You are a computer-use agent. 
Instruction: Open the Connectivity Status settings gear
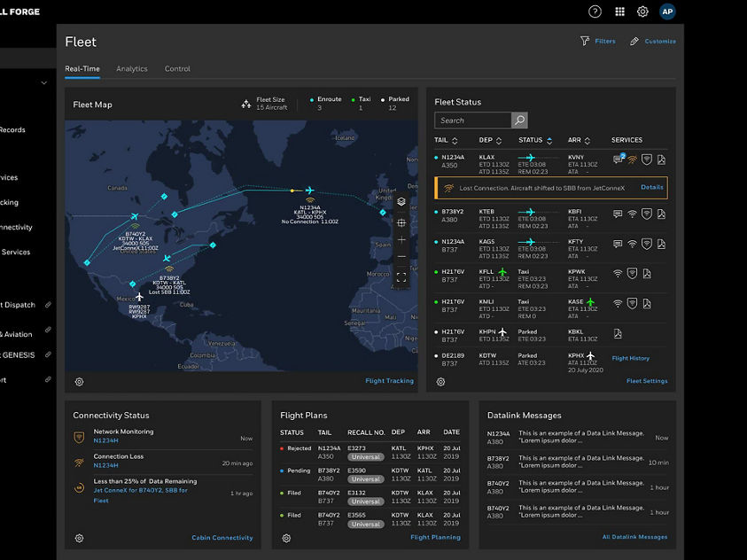pos(79,538)
